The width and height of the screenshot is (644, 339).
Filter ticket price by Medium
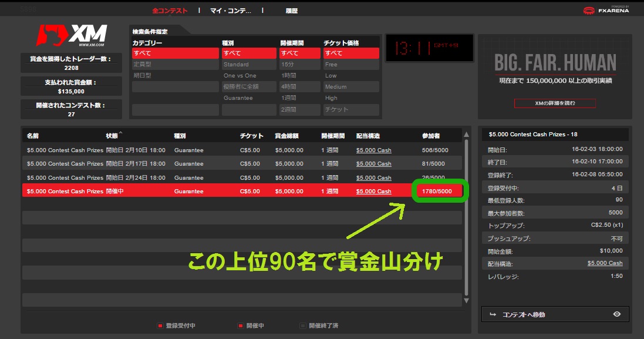pos(351,87)
